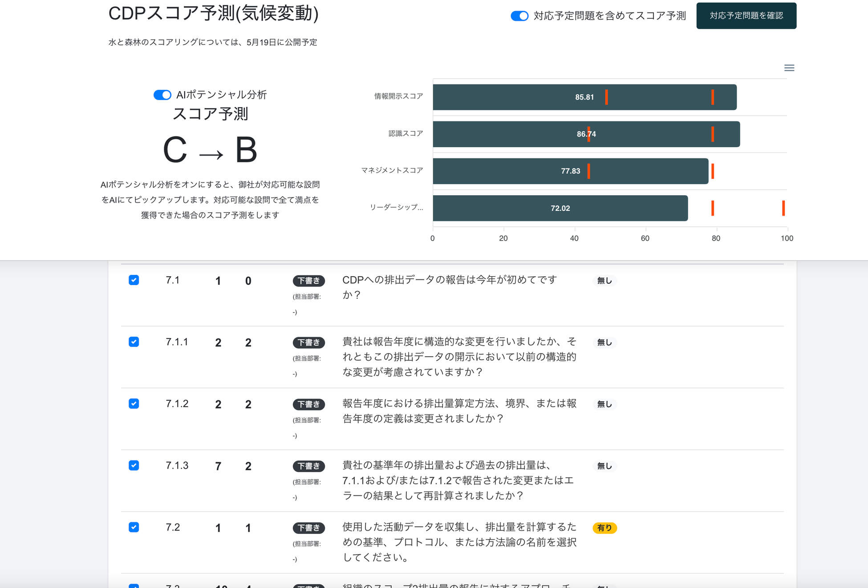This screenshot has height=588, width=868.
Task: Toggle 対応予定問題を含めてスコア予測 switch
Action: pos(519,16)
